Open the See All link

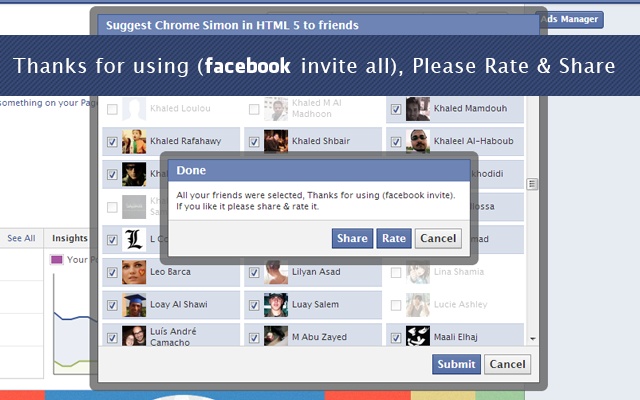pyautogui.click(x=21, y=238)
